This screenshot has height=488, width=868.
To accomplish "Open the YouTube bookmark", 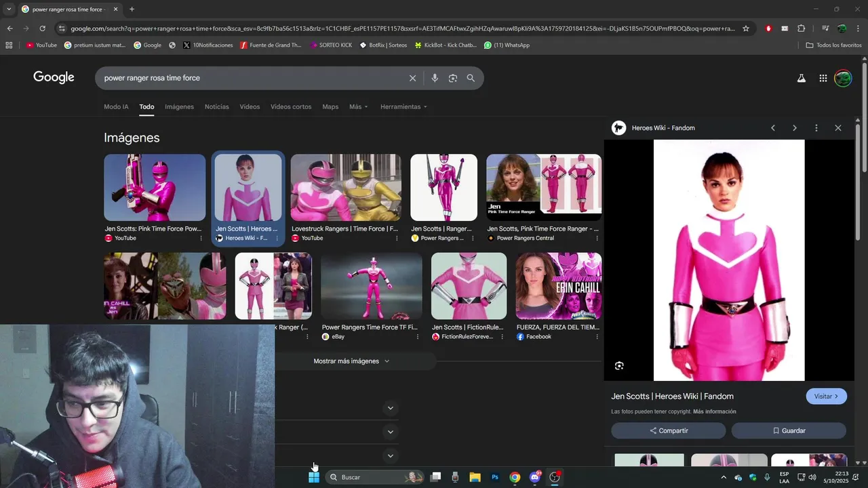I will 41,45.
